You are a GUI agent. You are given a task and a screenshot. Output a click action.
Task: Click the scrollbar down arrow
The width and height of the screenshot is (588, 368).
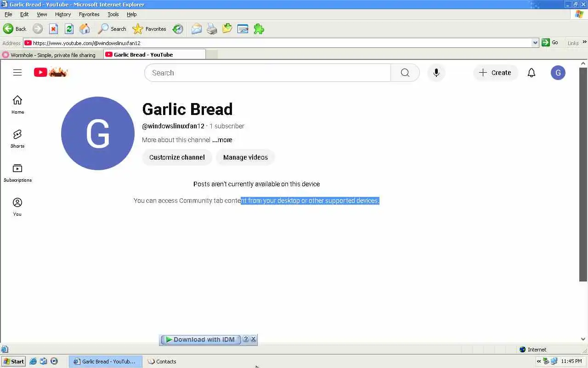click(x=583, y=339)
